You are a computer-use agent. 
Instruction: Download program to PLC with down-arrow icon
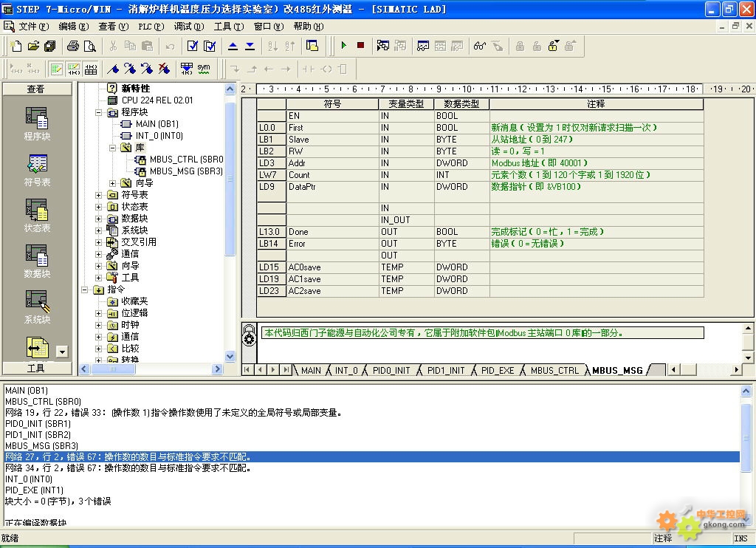250,46
